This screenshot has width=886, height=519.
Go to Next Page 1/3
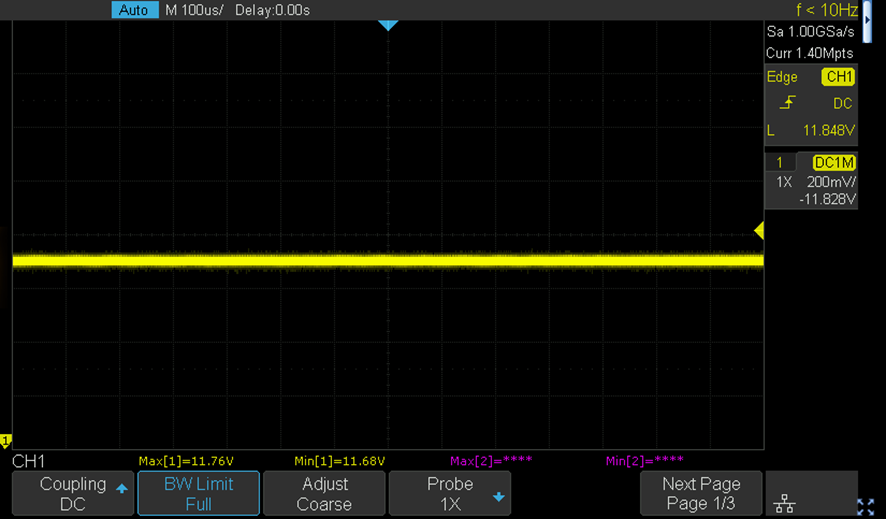coord(701,494)
